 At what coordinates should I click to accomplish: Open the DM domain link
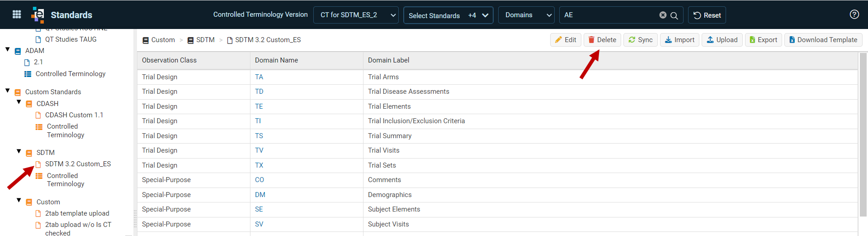pos(260,195)
